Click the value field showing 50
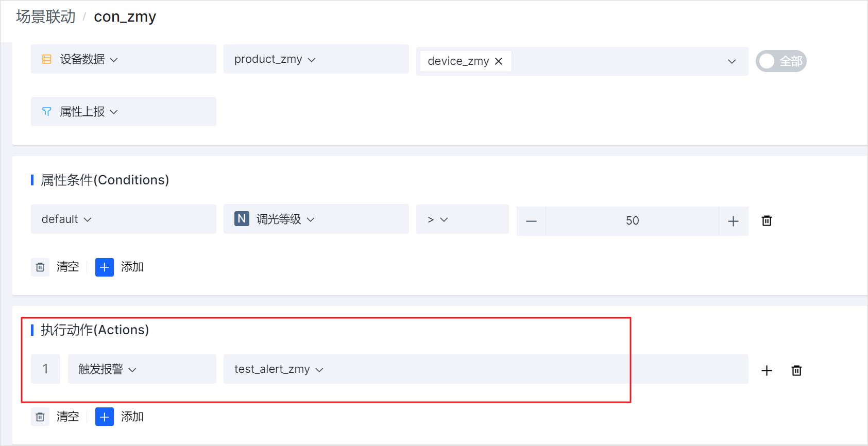This screenshot has height=446, width=868. point(632,221)
